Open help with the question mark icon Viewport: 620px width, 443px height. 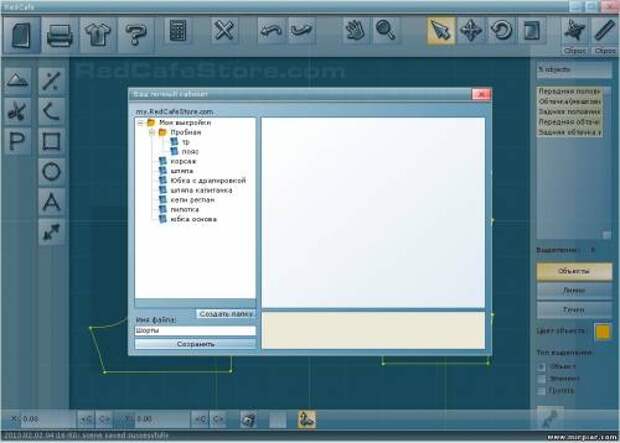[136, 35]
